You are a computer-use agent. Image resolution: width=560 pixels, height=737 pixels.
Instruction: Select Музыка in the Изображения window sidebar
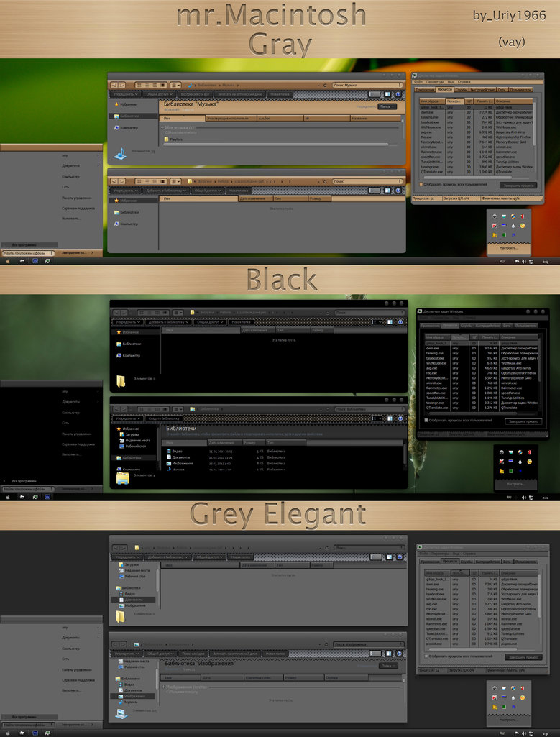coord(130,702)
